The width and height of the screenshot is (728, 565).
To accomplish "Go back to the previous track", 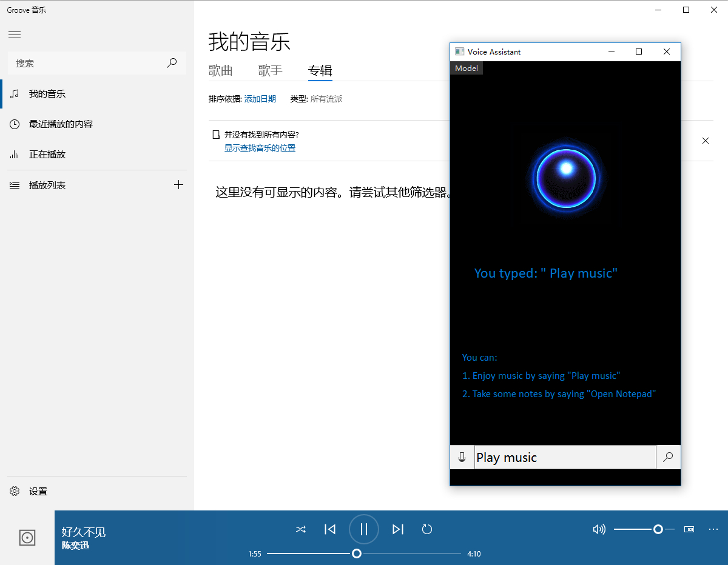I will pos(330,529).
